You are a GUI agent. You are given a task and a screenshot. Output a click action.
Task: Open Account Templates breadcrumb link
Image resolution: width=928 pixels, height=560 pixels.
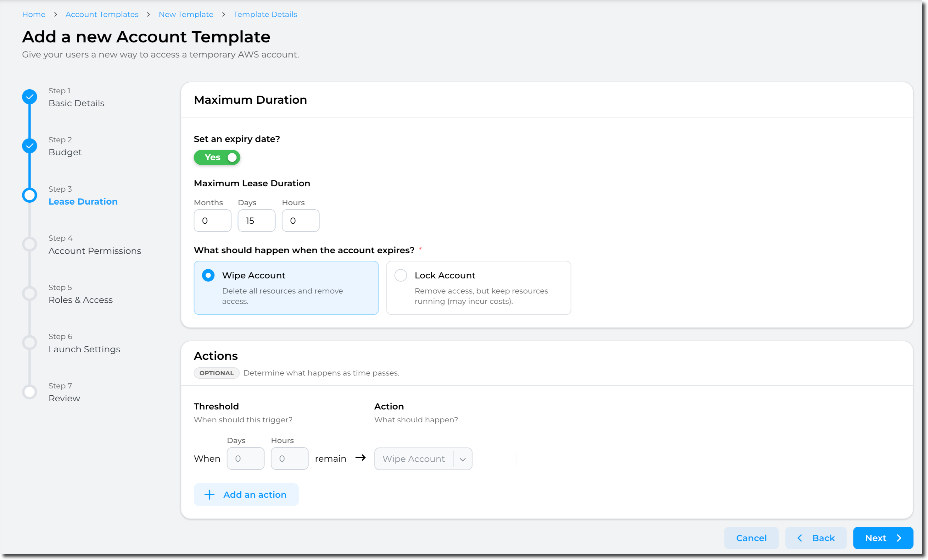pyautogui.click(x=102, y=14)
